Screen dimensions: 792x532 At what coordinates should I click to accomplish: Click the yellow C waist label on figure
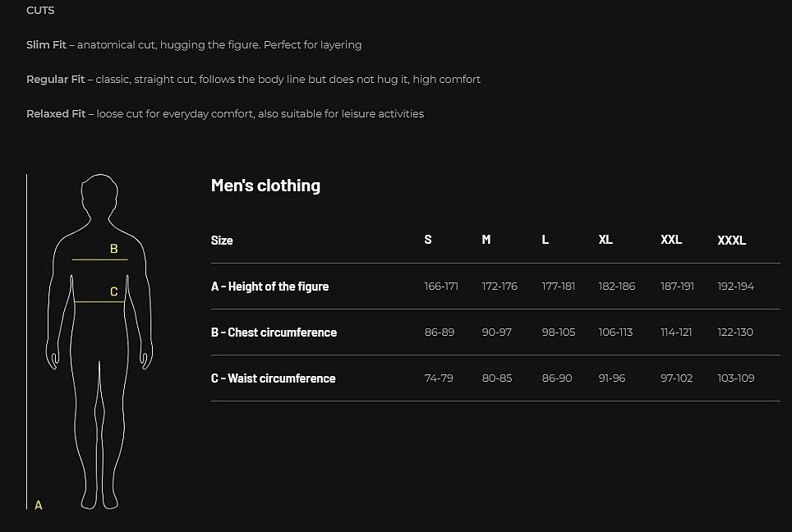[114, 291]
